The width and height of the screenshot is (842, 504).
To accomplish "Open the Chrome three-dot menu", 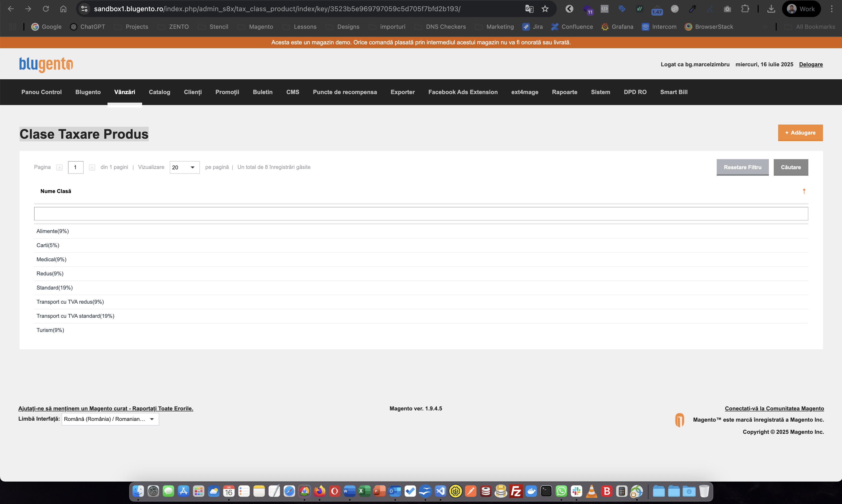I will pos(832,9).
